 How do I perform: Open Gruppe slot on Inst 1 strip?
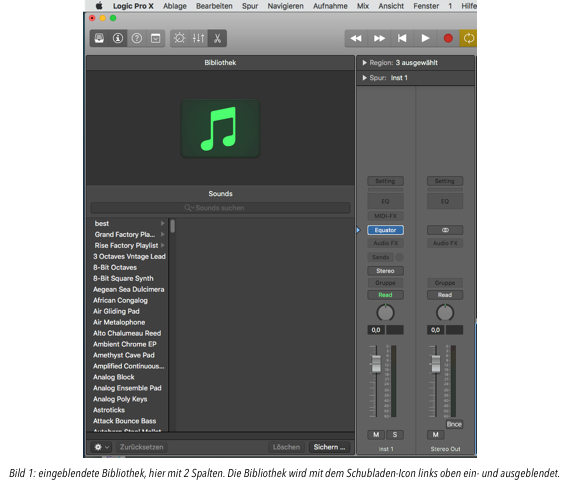(x=385, y=283)
